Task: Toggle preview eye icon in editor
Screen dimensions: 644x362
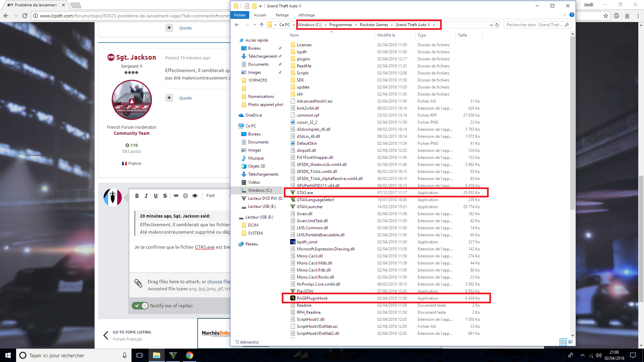Action: click(x=195, y=196)
